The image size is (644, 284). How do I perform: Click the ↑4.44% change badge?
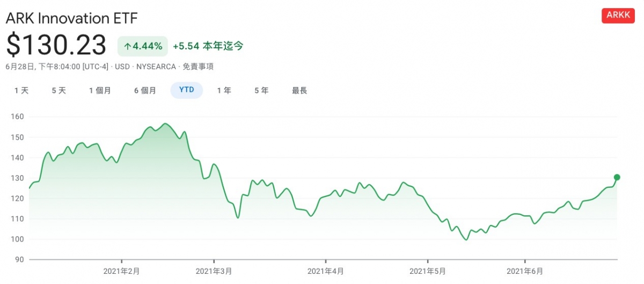(143, 46)
